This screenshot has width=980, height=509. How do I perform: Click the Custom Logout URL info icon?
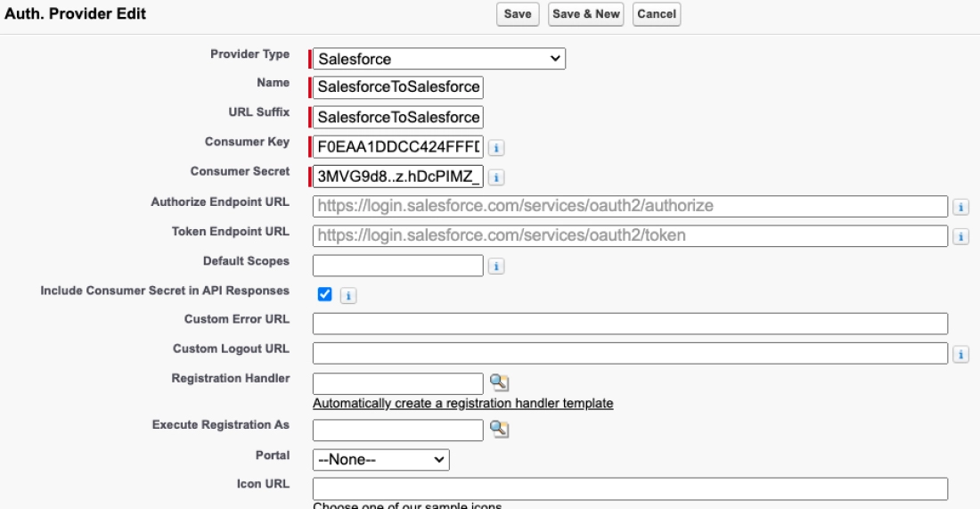960,355
